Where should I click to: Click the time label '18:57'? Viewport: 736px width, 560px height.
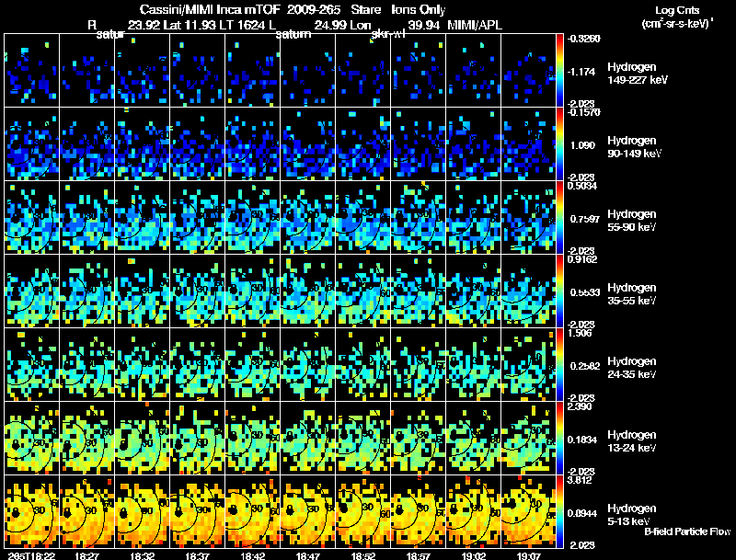click(419, 555)
